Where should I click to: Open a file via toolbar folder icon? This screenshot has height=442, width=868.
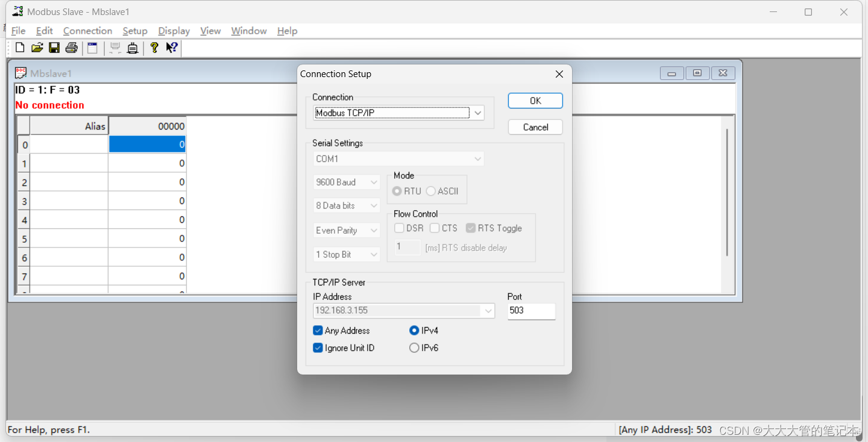[37, 48]
